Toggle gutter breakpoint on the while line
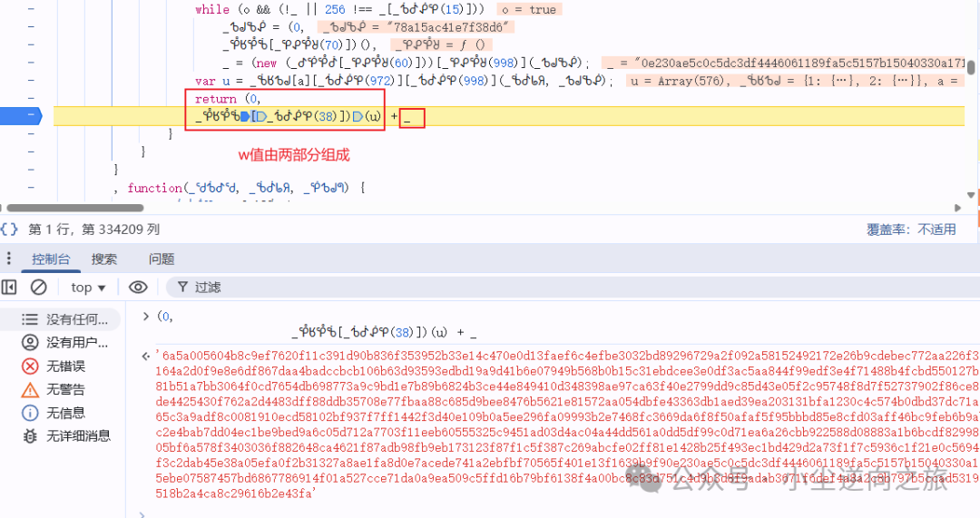The height and width of the screenshot is (518, 980). 31,9
